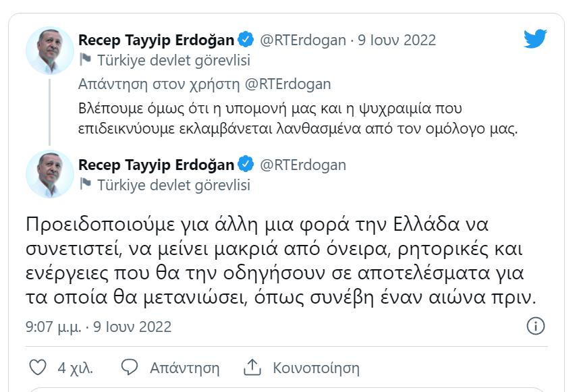The image size is (579, 392).
Task: Click the Κοινοποίηση share button label
Action: click(x=316, y=368)
